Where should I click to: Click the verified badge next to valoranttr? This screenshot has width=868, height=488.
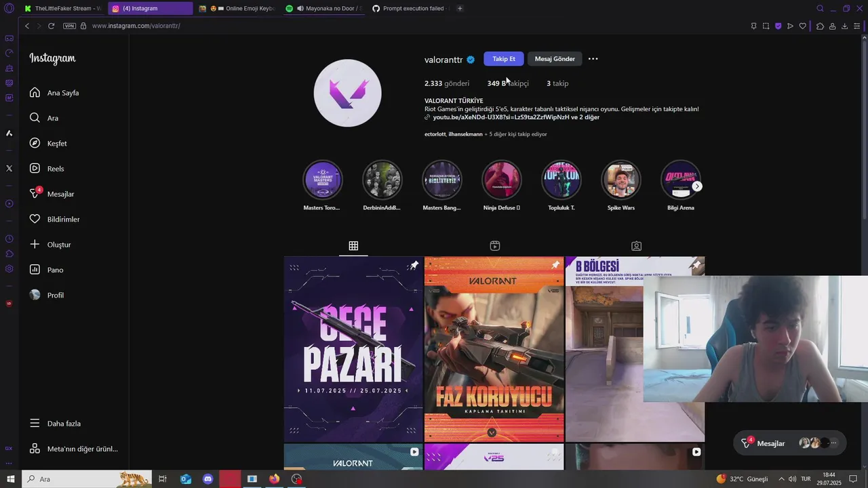pyautogui.click(x=471, y=60)
